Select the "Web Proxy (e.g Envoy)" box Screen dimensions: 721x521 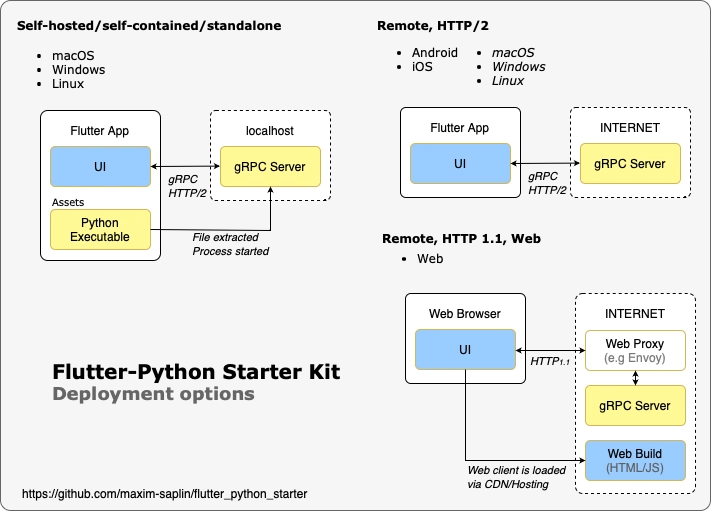tap(635, 350)
